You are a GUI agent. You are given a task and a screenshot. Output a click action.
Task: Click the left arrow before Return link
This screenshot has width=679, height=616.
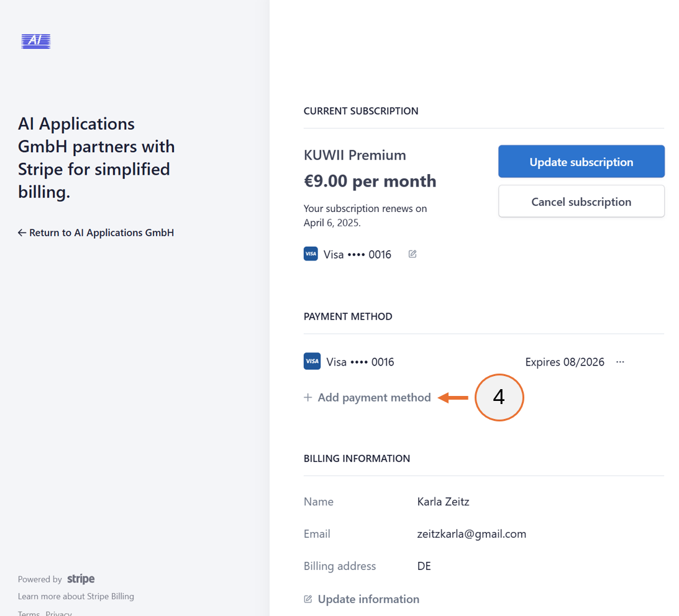(22, 232)
